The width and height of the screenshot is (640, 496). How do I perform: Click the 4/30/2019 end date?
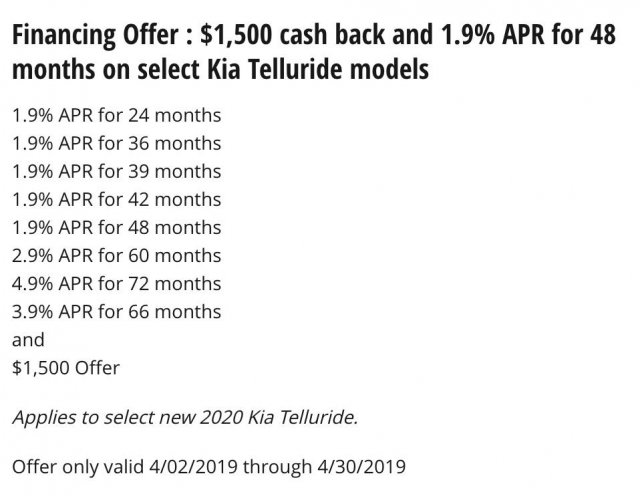pos(362,467)
